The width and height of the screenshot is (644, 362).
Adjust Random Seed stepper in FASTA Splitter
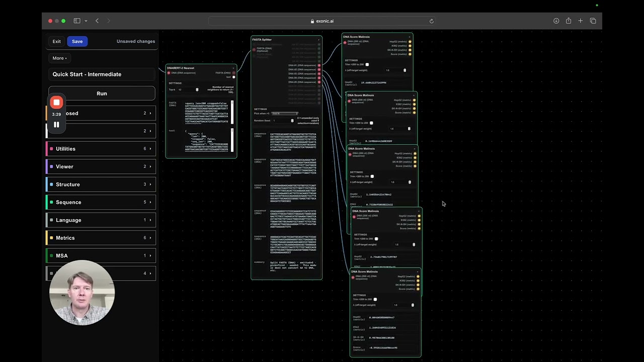point(292,121)
